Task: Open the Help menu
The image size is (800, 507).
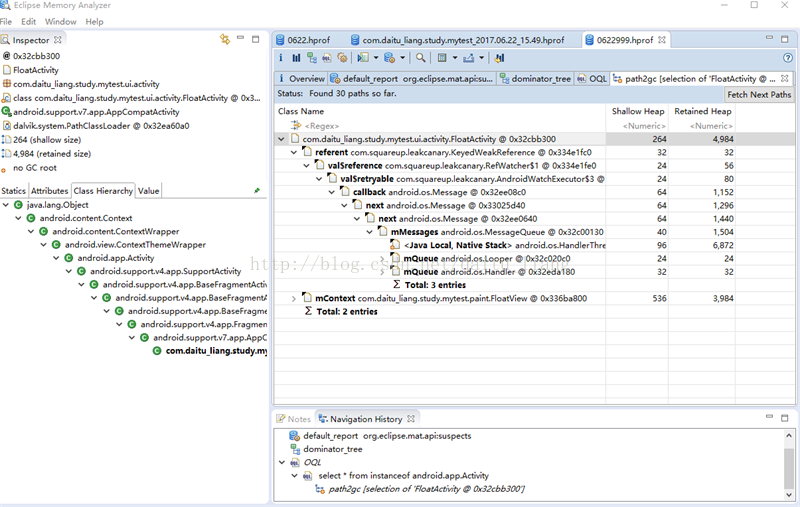Action: [x=94, y=21]
